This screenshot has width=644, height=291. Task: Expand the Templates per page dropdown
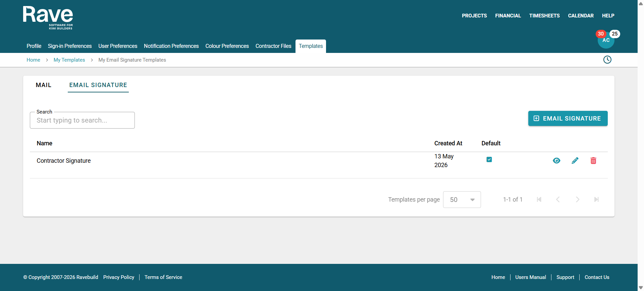pos(462,200)
